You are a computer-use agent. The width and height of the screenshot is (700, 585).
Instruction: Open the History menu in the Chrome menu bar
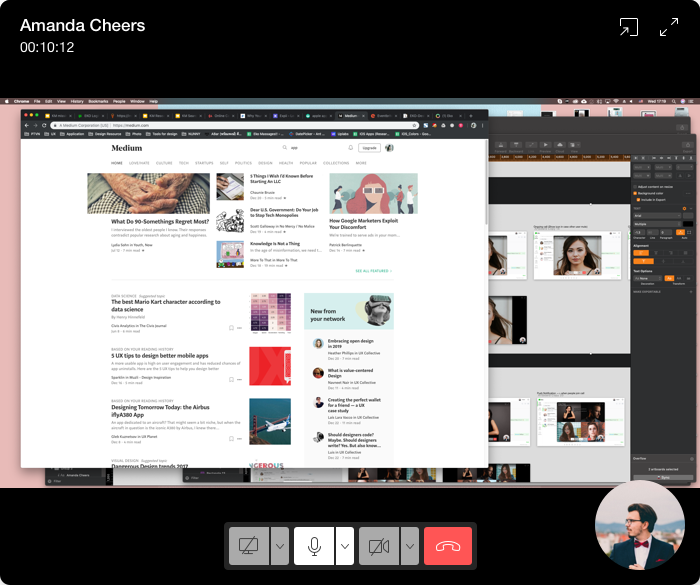[77, 101]
